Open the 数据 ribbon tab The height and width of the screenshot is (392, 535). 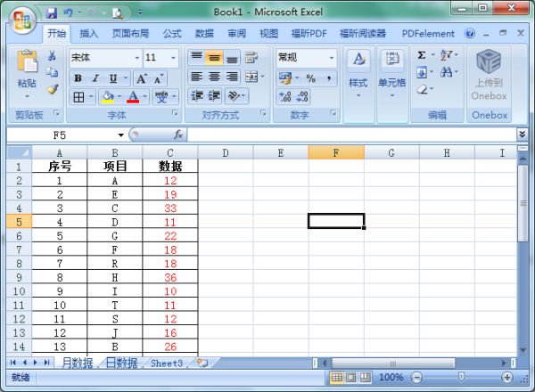tap(204, 33)
